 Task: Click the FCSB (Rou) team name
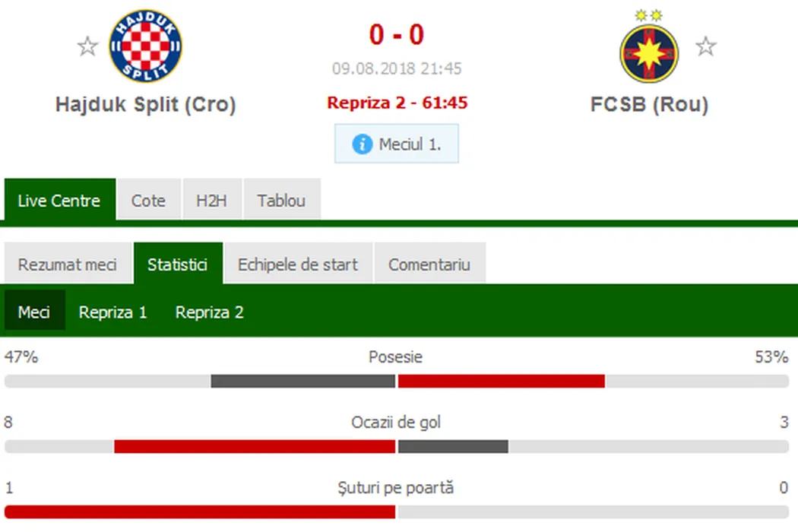pos(649,104)
